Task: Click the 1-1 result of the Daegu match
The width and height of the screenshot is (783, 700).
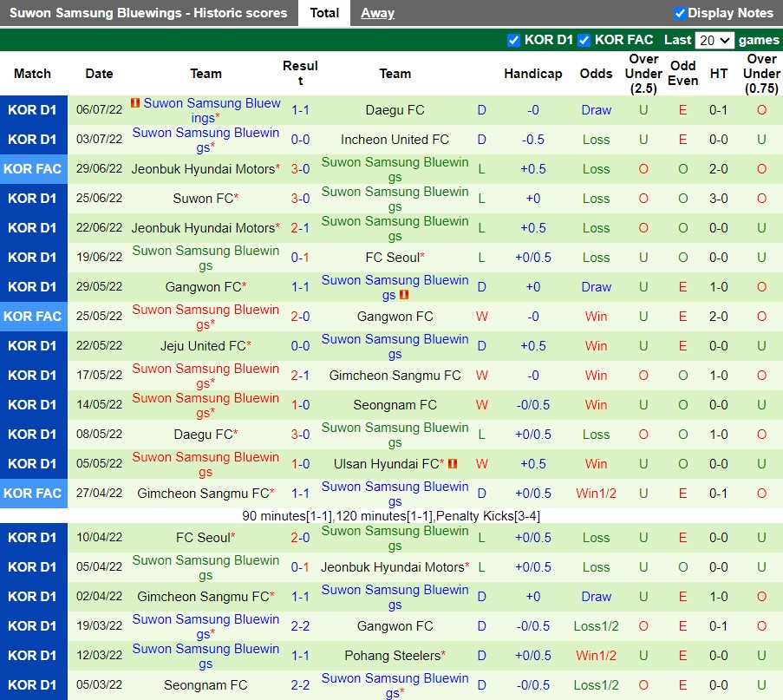Action: (300, 109)
